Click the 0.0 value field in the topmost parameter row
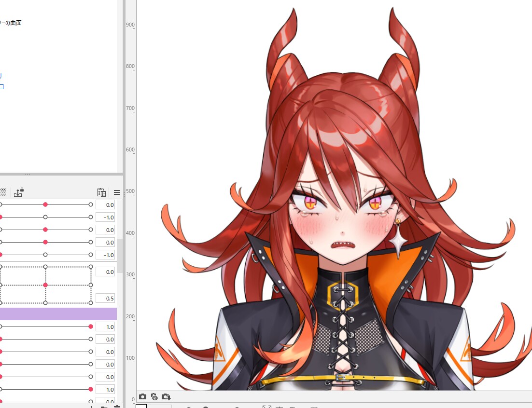The width and height of the screenshot is (532, 408). point(106,204)
